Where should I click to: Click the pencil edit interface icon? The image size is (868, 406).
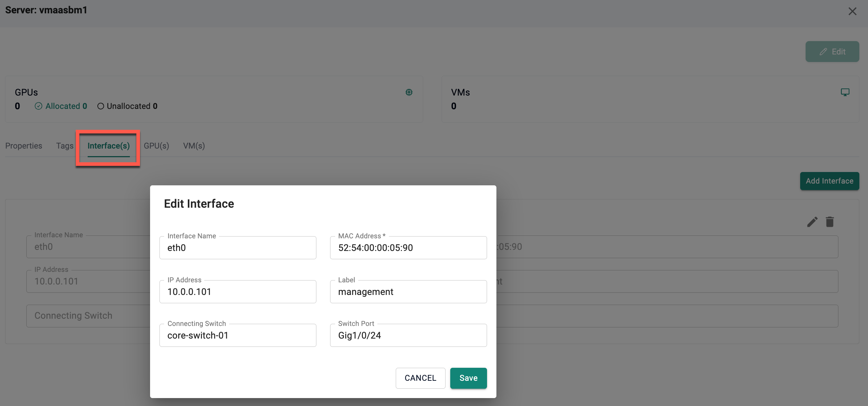click(x=812, y=222)
